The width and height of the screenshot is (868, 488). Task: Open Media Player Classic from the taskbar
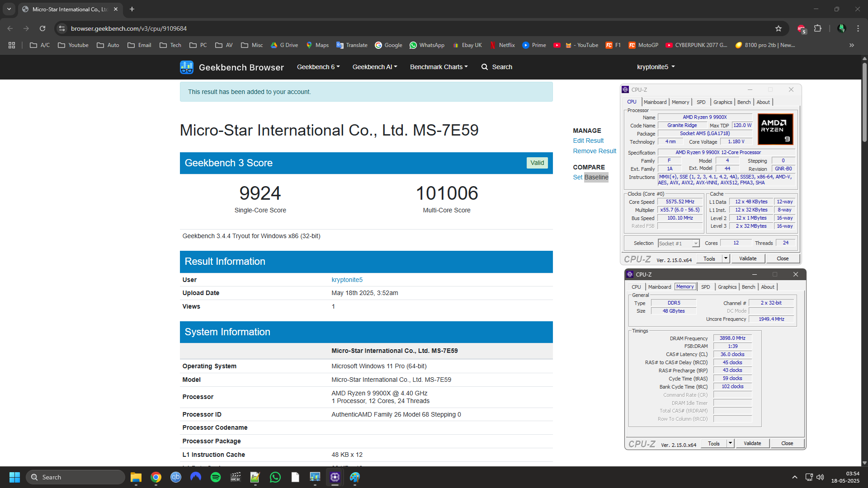click(x=236, y=477)
